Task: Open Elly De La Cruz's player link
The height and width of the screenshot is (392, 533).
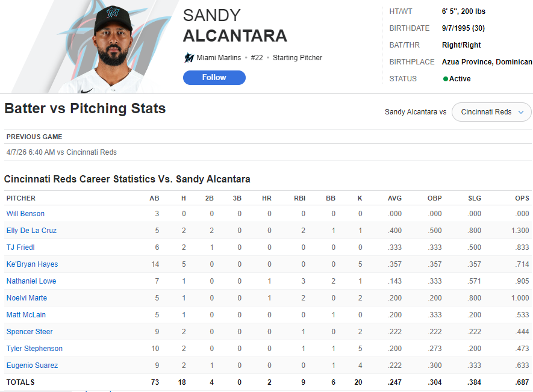Action: click(x=31, y=231)
